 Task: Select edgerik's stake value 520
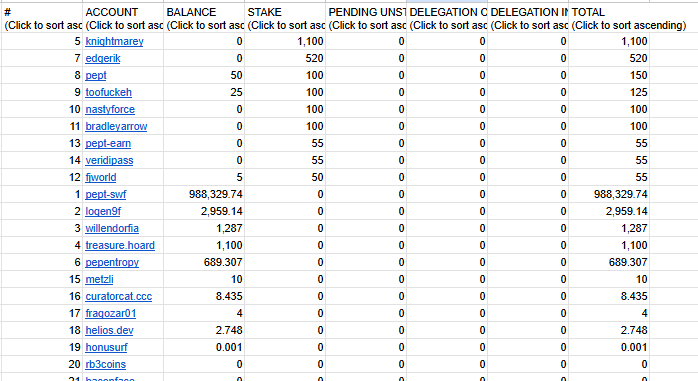[285, 58]
